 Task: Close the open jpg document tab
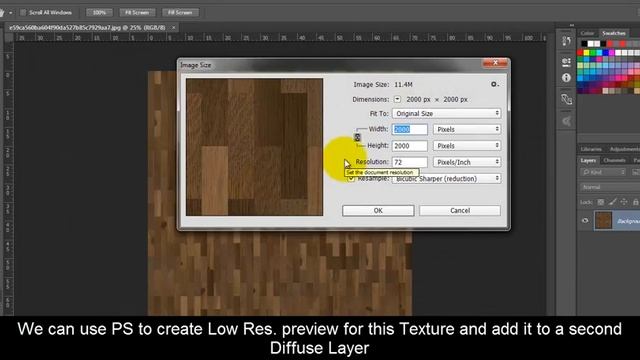tap(173, 27)
